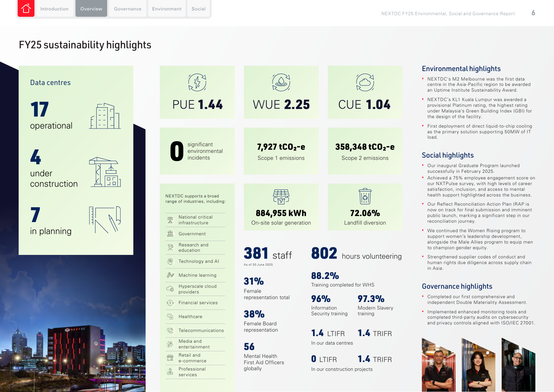Click the photo of the man with headphones
Screen dimensions: 554x392
pos(518,365)
